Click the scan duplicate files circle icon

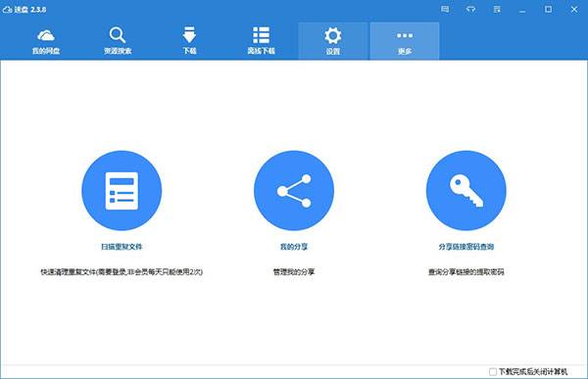coord(122,190)
